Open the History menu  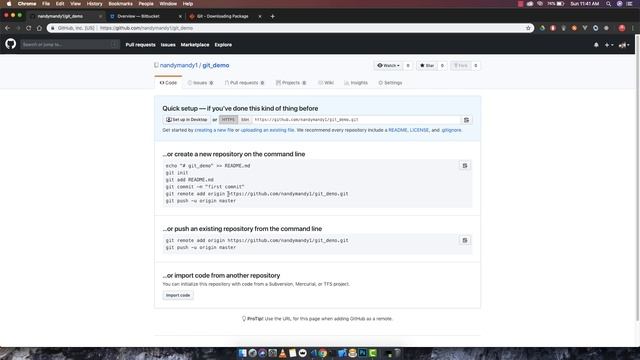click(x=94, y=4)
